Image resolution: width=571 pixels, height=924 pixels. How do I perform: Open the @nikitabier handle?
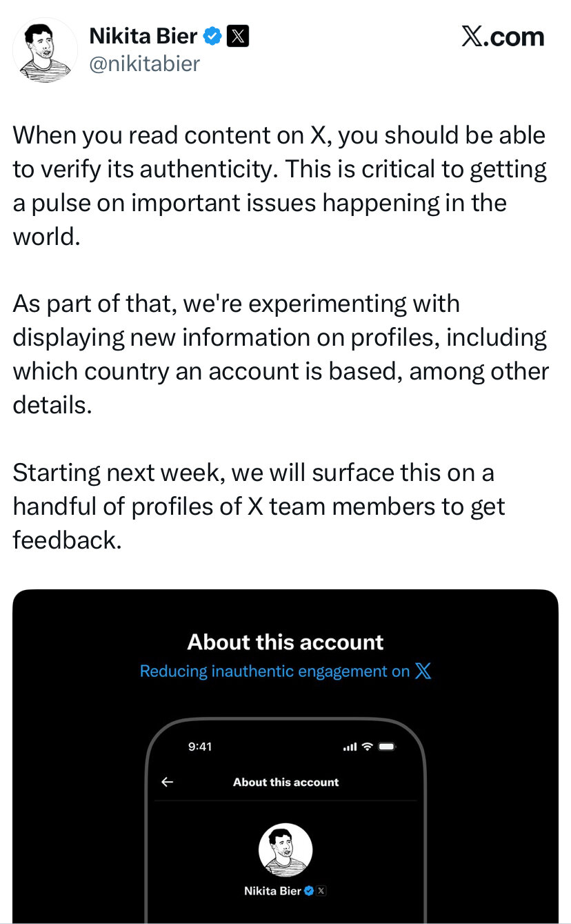(145, 64)
